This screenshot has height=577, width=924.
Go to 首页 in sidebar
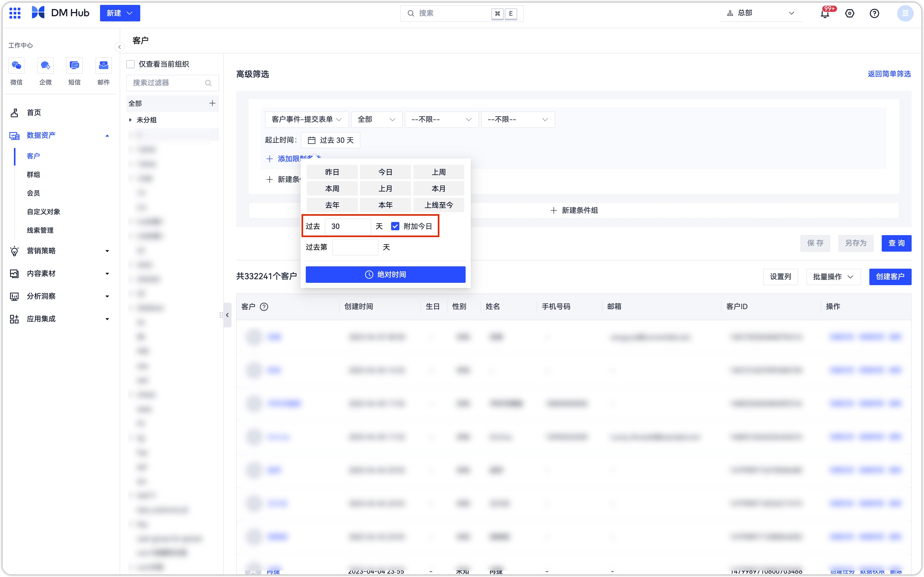click(34, 113)
